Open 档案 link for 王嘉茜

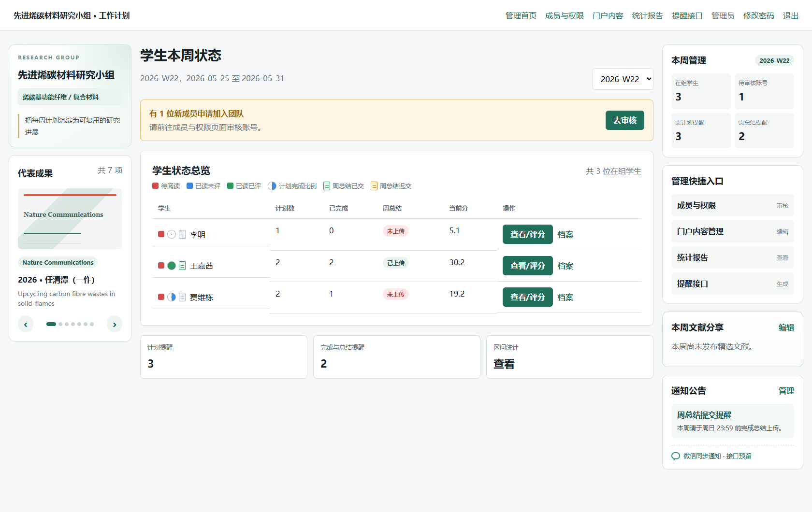coord(565,266)
